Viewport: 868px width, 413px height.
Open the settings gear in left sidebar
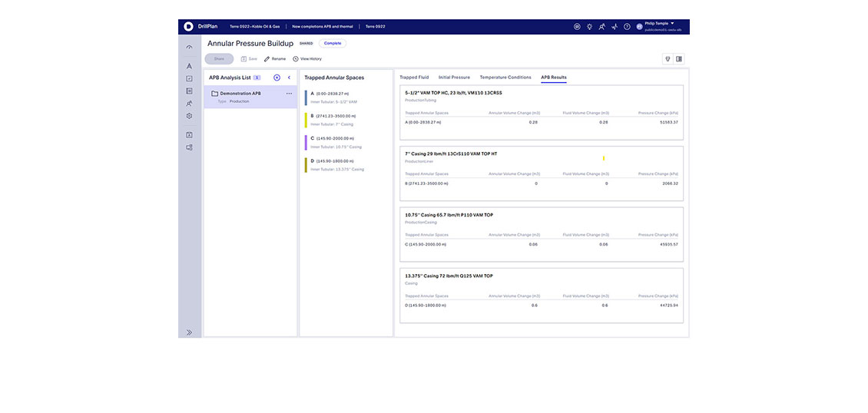(x=189, y=116)
